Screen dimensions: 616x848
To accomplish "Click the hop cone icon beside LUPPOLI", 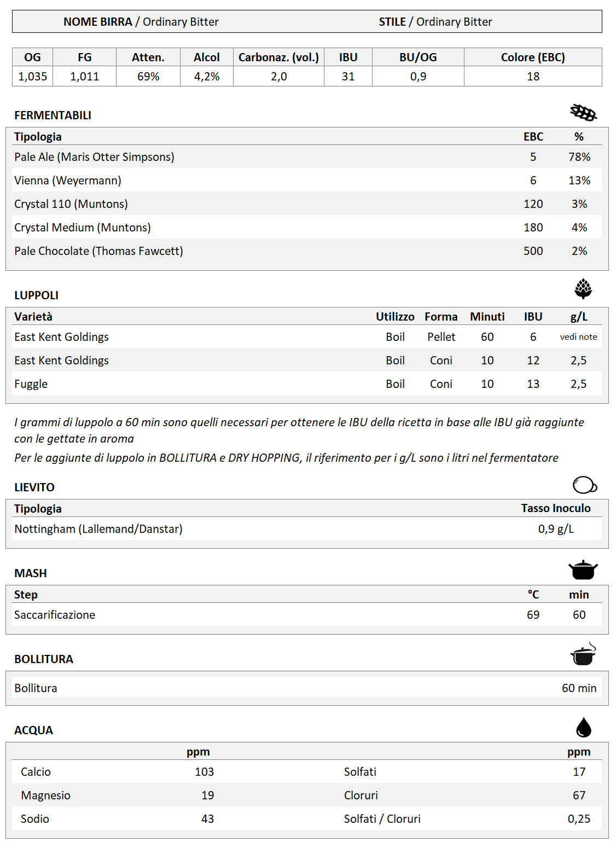I will coord(583,288).
